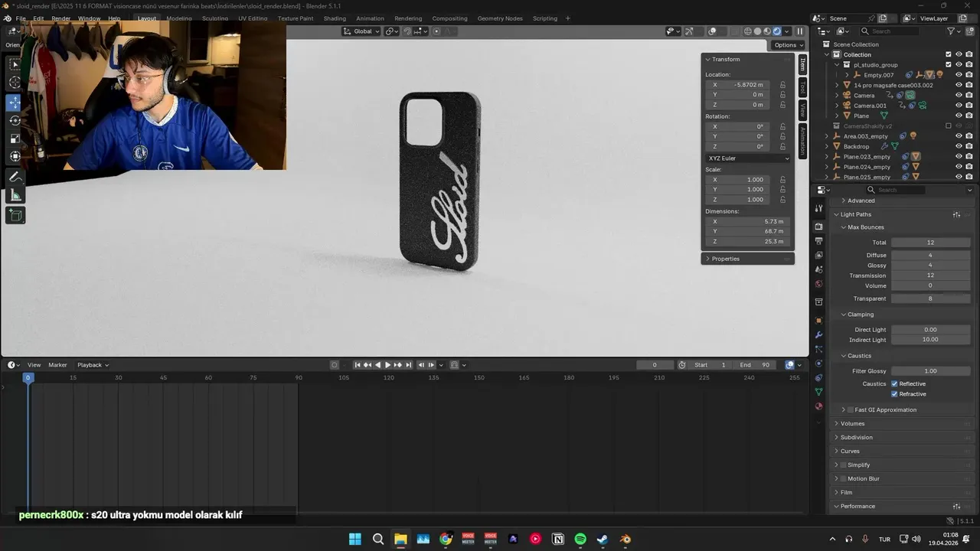Uncheck Reflective caustics

(x=894, y=383)
